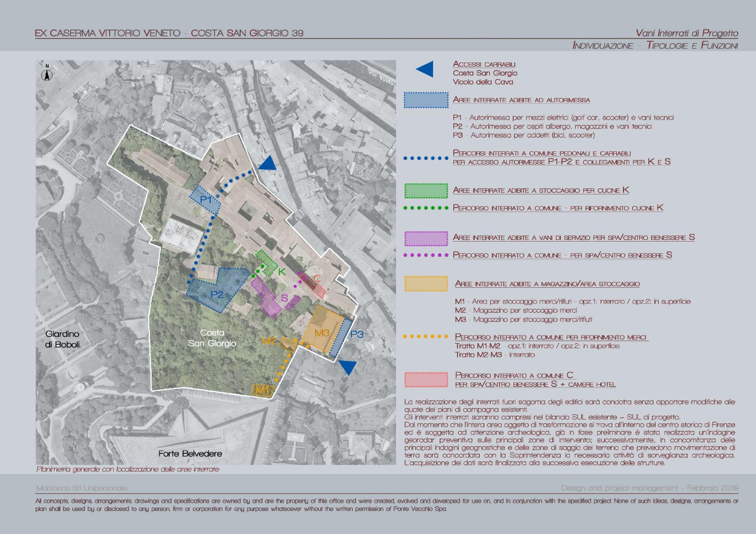Click the blue autorimessa legend swatch
Image resolution: width=756 pixels, height=534 pixels.
click(426, 100)
